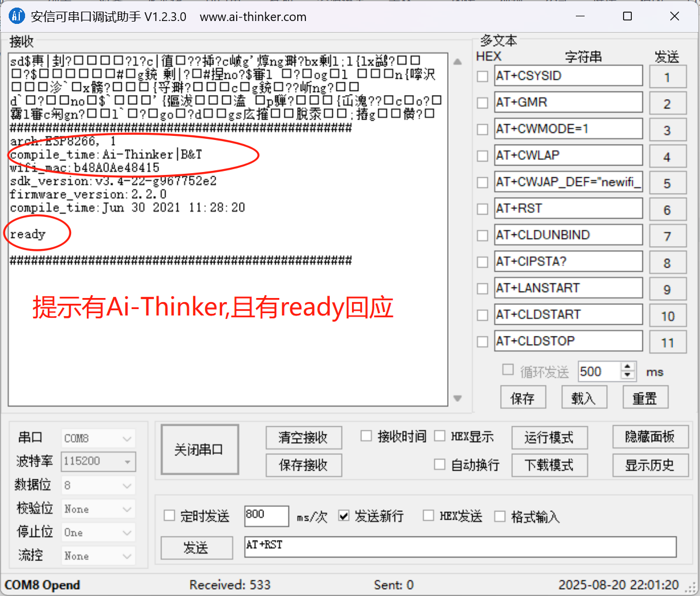This screenshot has height=596, width=700.
Task: Tick HEX checkbox for AT+LANSTART
Action: [x=483, y=289]
